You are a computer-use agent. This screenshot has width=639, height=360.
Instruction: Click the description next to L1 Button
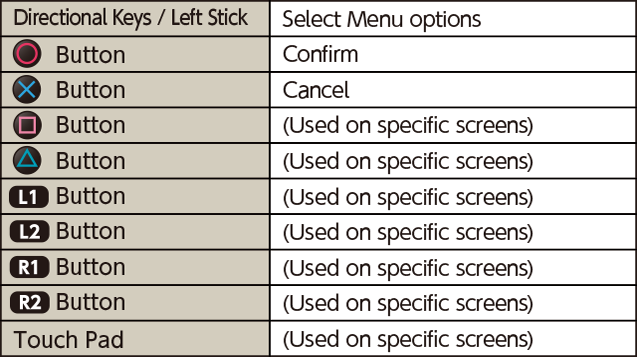408,197
